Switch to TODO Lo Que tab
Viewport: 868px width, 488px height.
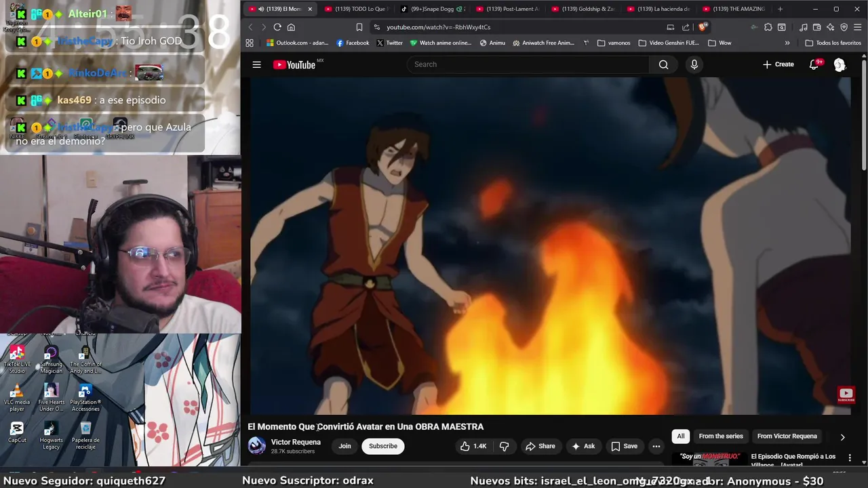[357, 9]
